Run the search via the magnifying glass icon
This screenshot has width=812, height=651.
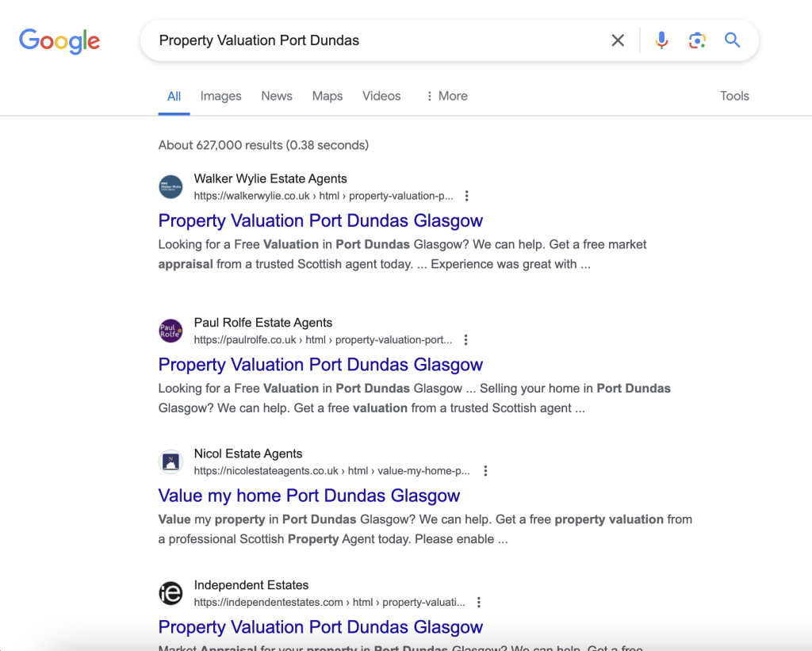(732, 40)
